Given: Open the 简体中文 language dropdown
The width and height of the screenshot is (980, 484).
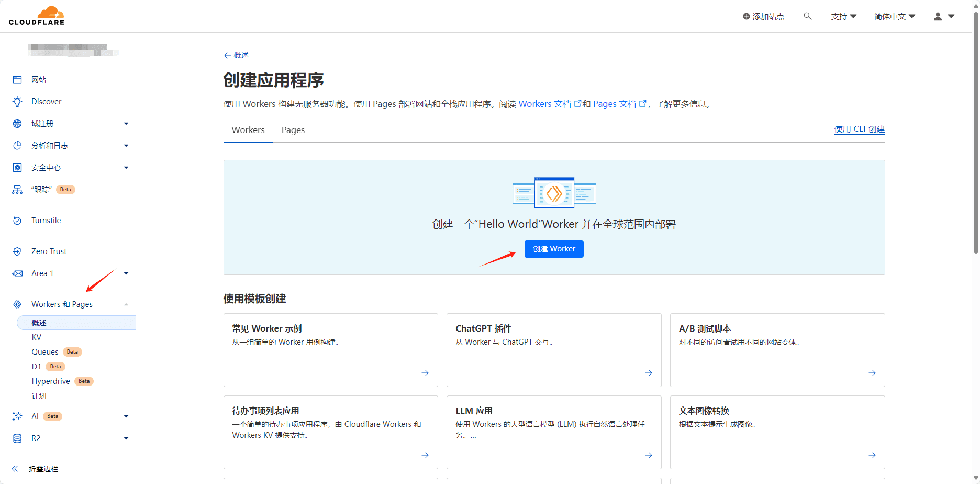Looking at the screenshot, I should [895, 17].
